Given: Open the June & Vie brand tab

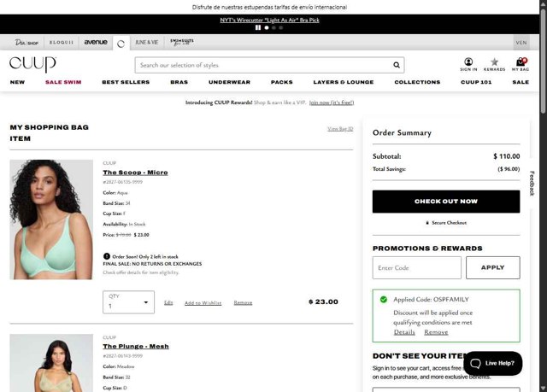Looking at the screenshot, I should click(146, 43).
